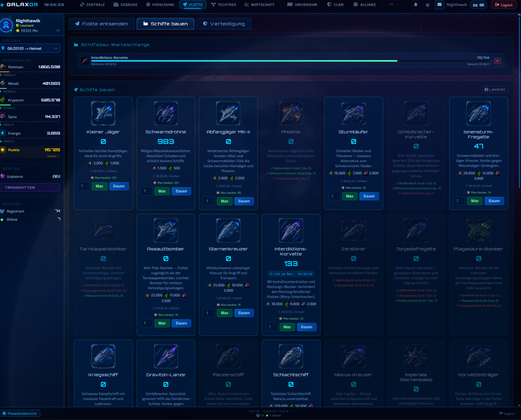Cancel the Interdiktions-Korvette queue item
The image size is (521, 420).
pos(497,61)
